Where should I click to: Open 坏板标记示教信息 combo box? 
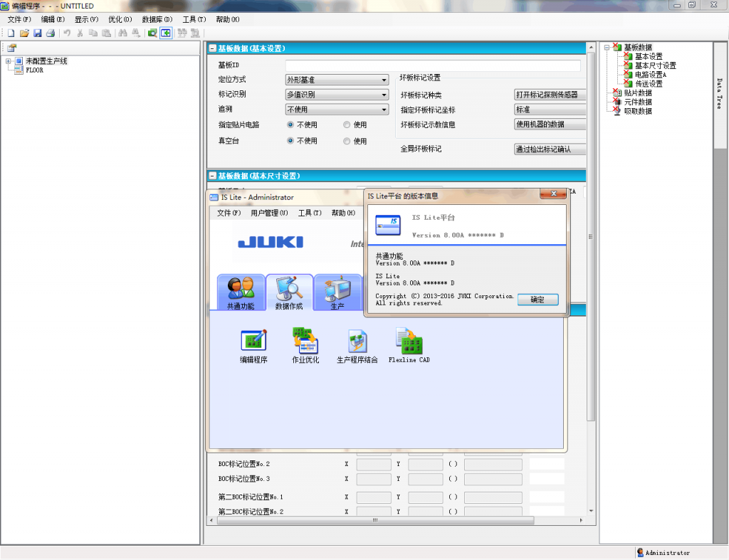550,125
